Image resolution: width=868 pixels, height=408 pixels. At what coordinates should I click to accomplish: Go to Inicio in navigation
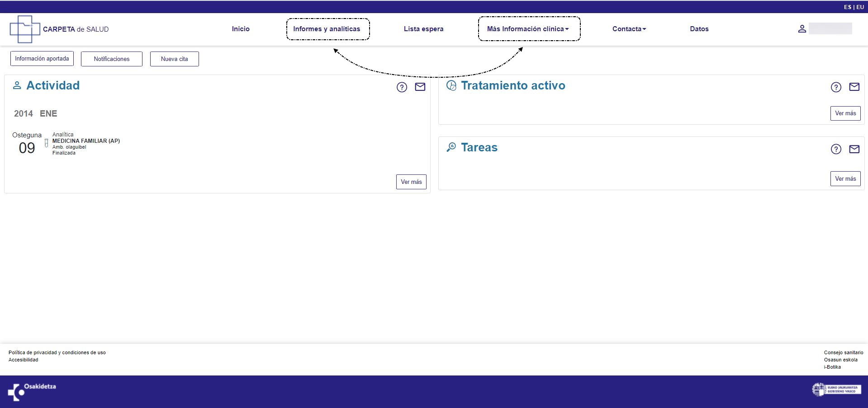(x=241, y=29)
